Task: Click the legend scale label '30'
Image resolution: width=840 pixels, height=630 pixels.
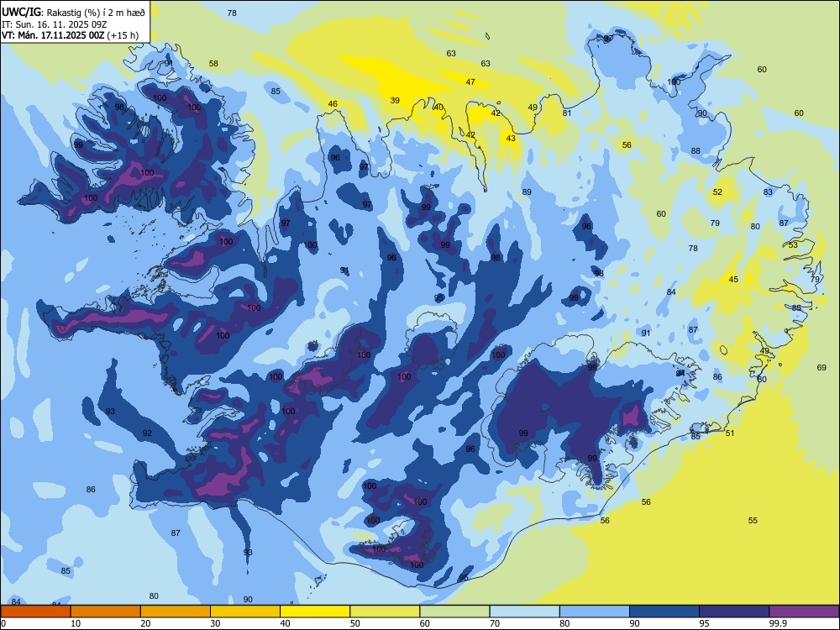Action: pos(215,623)
